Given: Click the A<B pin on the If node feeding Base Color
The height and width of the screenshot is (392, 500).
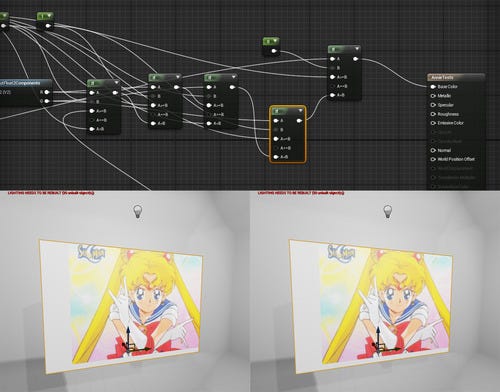Looking at the screenshot, I should 332,95.
